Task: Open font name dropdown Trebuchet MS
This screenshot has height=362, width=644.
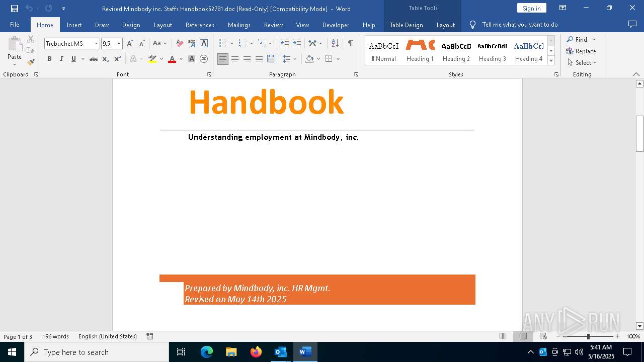Action: tap(96, 44)
